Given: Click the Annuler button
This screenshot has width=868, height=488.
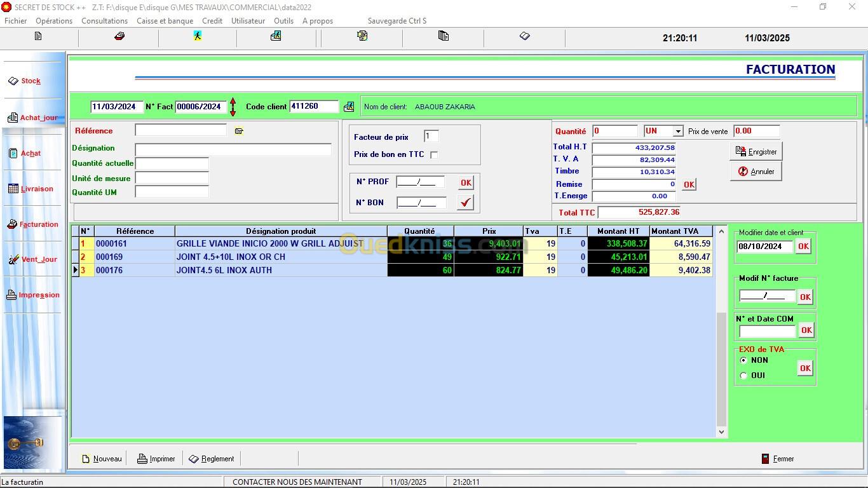Looking at the screenshot, I should (756, 172).
